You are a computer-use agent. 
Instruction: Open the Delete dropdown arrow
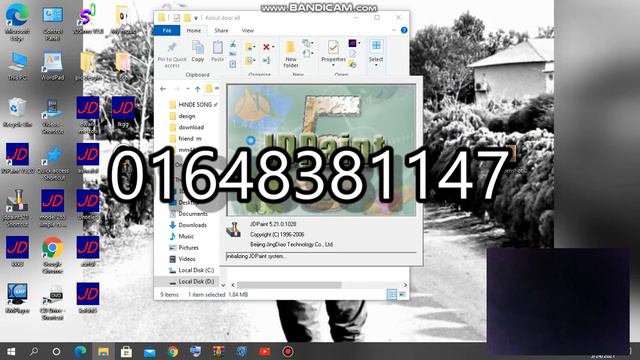pos(273,47)
